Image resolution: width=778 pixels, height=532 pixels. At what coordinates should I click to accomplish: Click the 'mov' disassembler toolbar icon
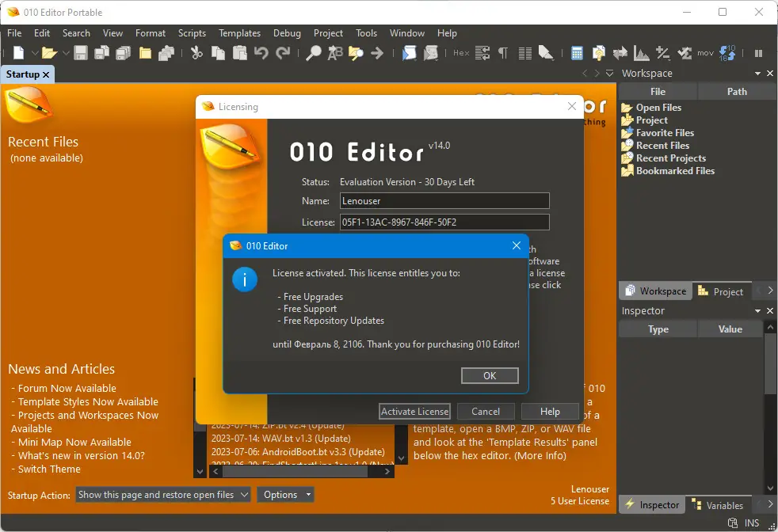[x=705, y=53]
